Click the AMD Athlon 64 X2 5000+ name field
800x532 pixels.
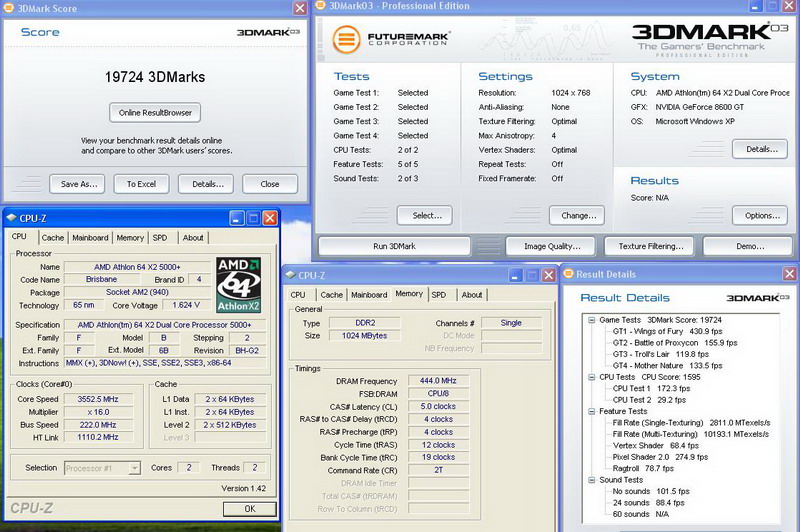tap(137, 267)
